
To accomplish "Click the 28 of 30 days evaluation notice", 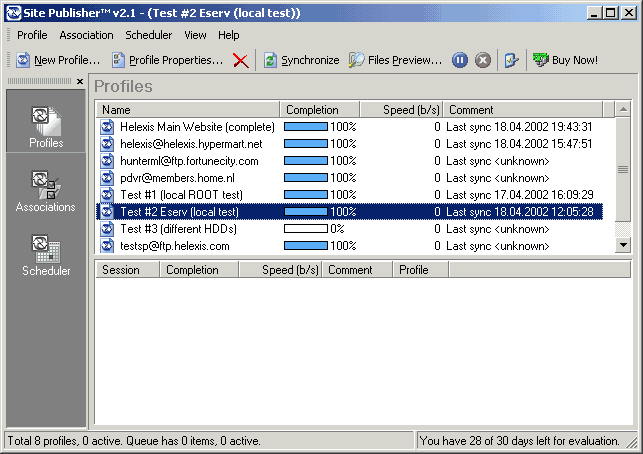I will click(x=520, y=441).
